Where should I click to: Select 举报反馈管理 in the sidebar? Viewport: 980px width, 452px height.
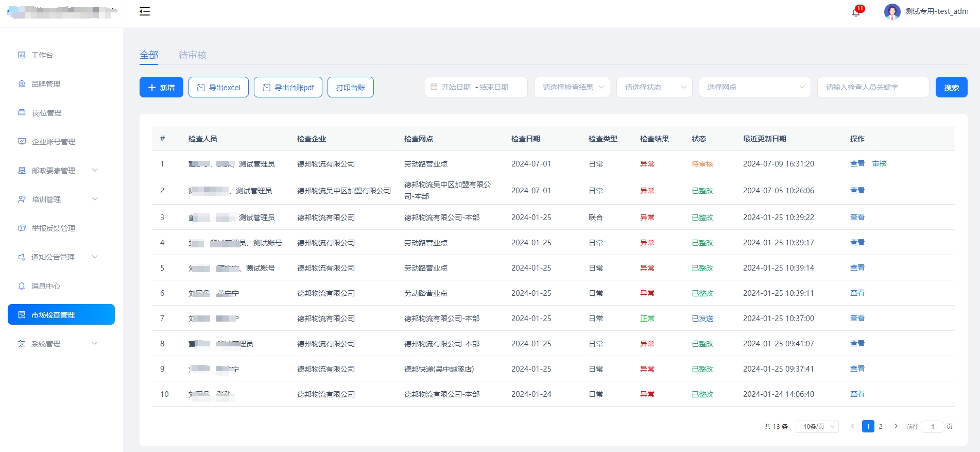pos(53,228)
